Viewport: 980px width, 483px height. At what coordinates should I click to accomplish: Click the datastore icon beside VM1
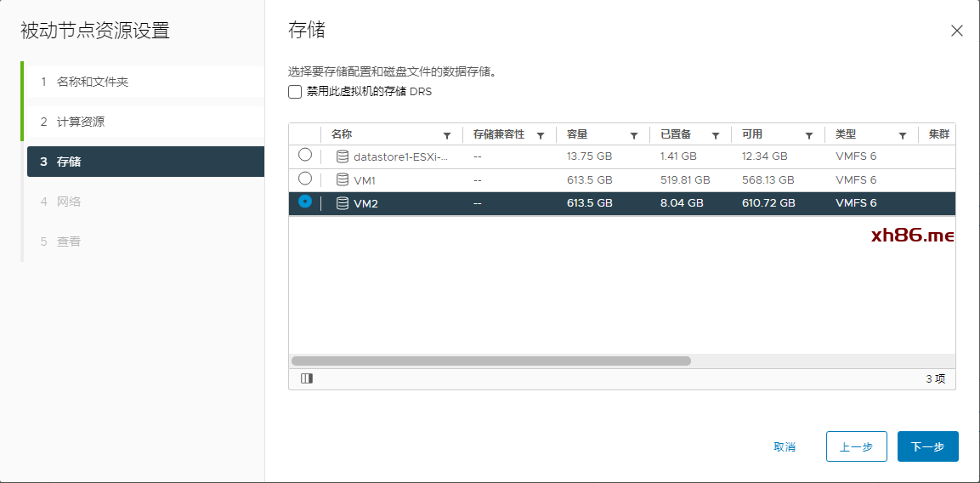(x=343, y=180)
